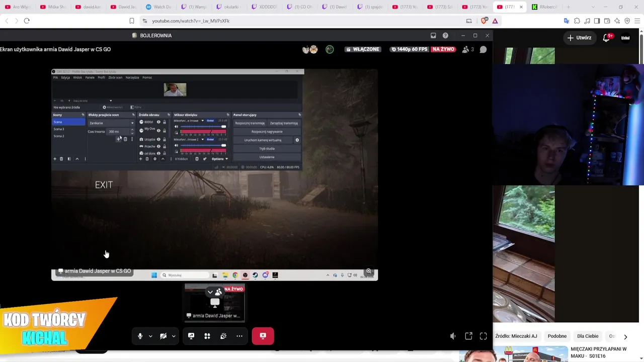The image size is (644, 362).
Task: Disconnect from the voice call
Action: pos(263,336)
